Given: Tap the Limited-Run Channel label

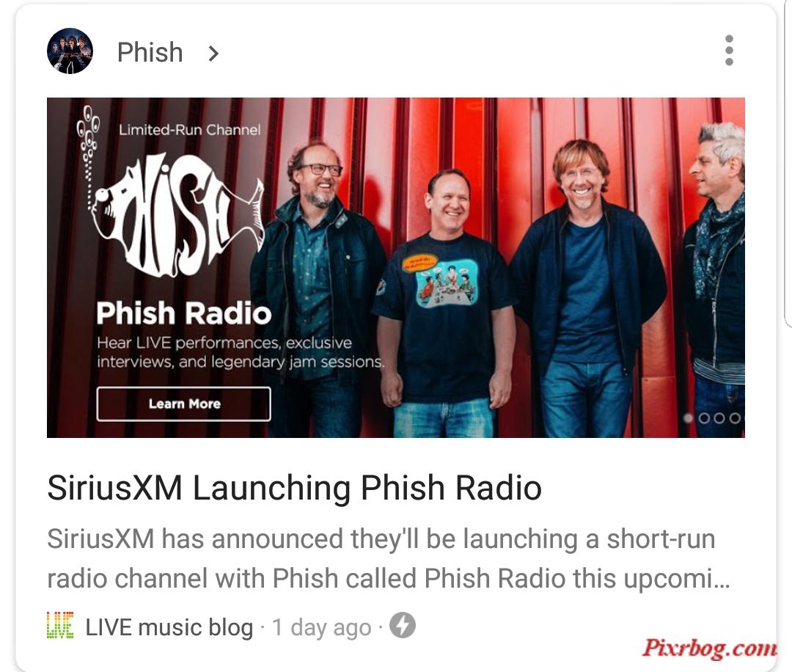Looking at the screenshot, I should [190, 130].
